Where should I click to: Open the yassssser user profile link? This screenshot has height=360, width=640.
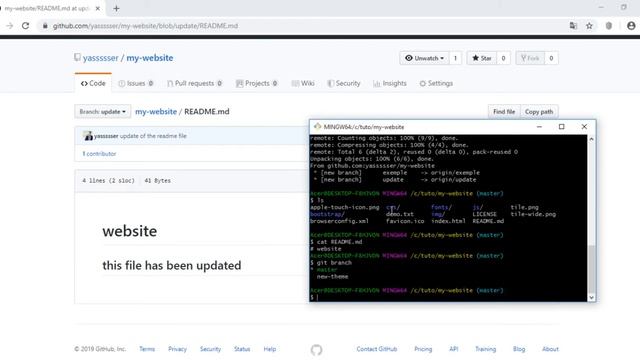click(x=100, y=58)
